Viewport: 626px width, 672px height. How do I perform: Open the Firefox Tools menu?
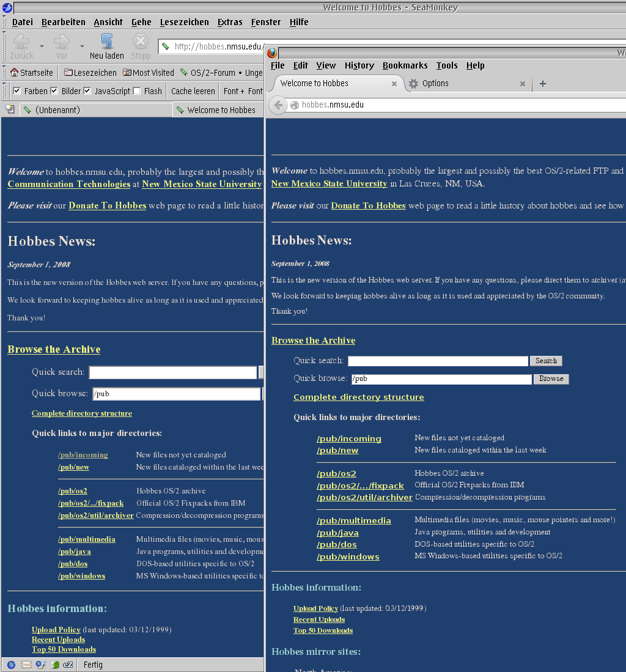[447, 65]
